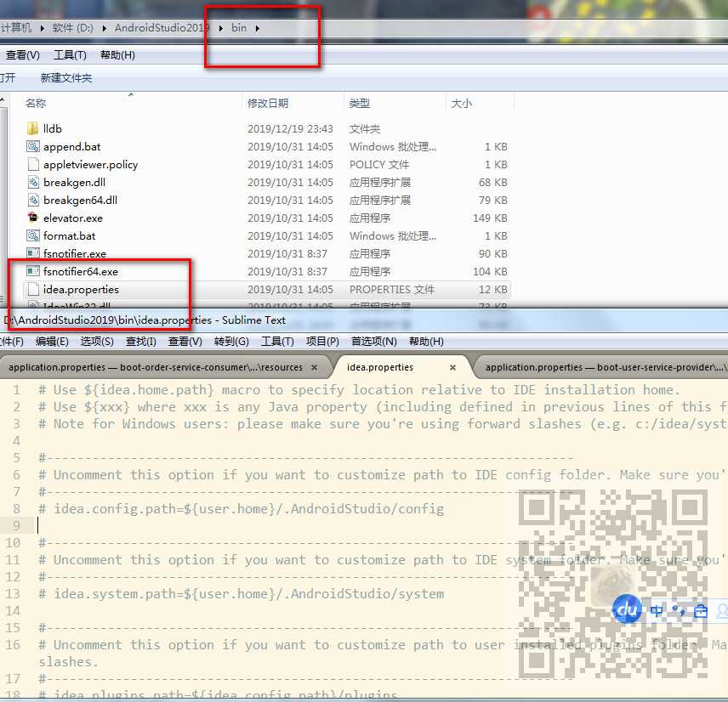
Task: Open the IME toolbox icon
Action: 700,612
